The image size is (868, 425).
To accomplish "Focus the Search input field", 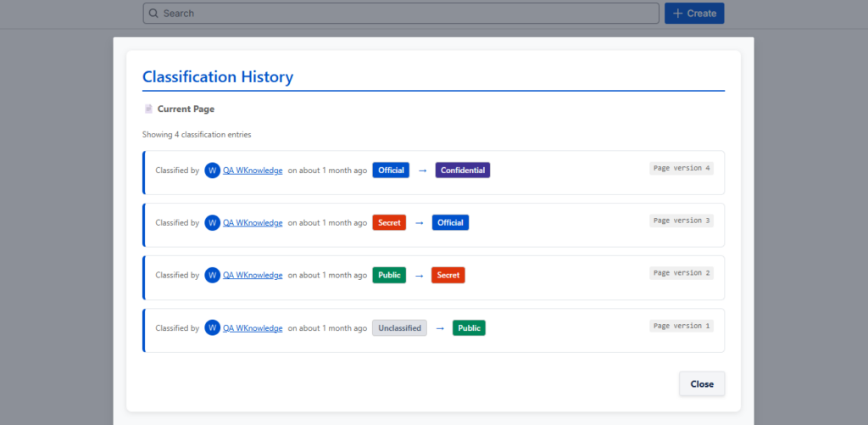I will pyautogui.click(x=407, y=14).
